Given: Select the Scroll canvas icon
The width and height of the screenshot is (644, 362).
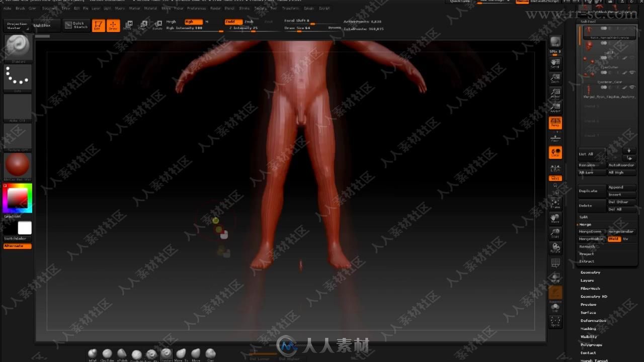Looking at the screenshot, I should [555, 63].
